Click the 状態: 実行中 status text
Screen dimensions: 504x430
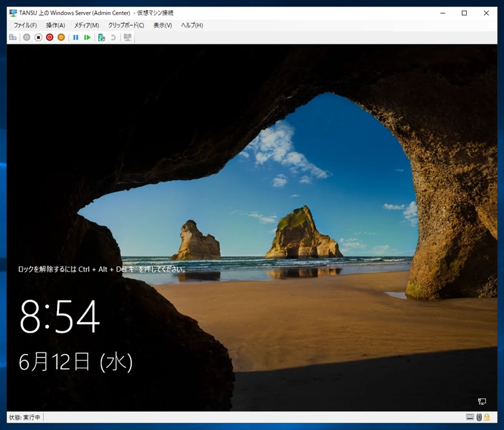point(25,417)
